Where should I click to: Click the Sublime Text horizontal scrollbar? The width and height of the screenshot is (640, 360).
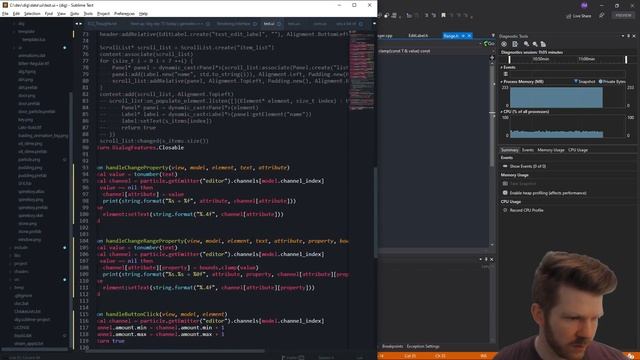(x=176, y=350)
